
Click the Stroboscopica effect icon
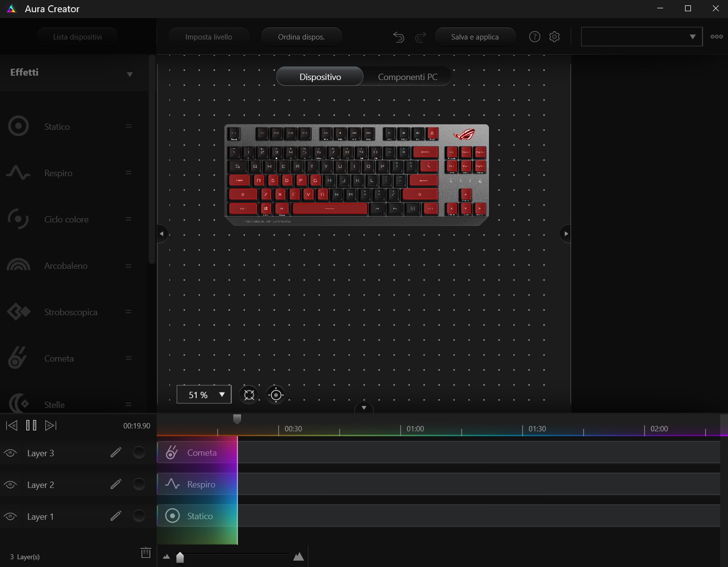click(19, 312)
